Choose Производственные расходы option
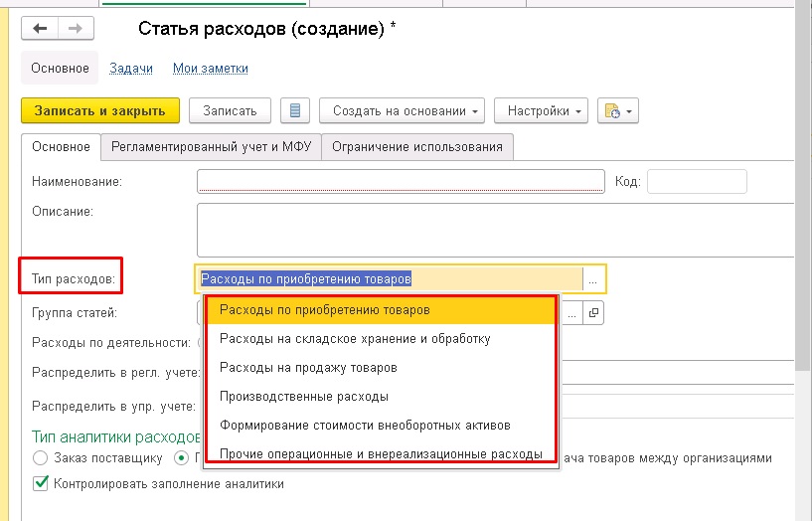812x521 pixels. click(x=381, y=397)
